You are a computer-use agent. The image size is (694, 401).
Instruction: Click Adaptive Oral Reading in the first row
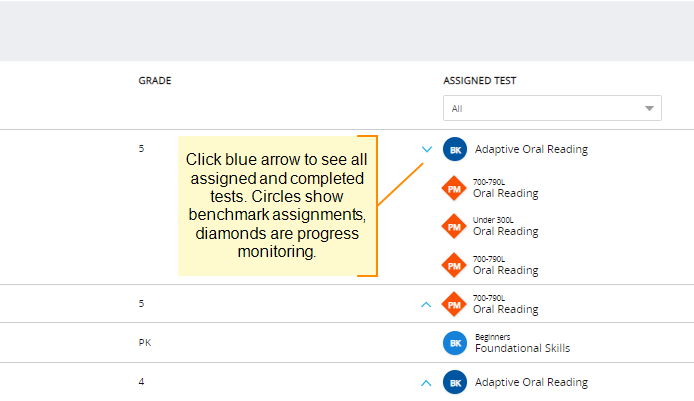pos(531,149)
